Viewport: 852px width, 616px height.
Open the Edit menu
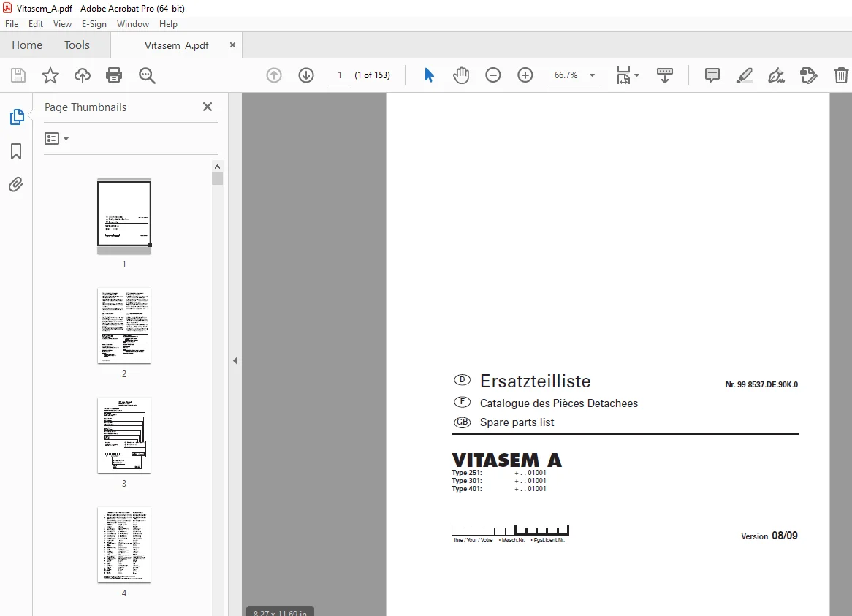[35, 24]
